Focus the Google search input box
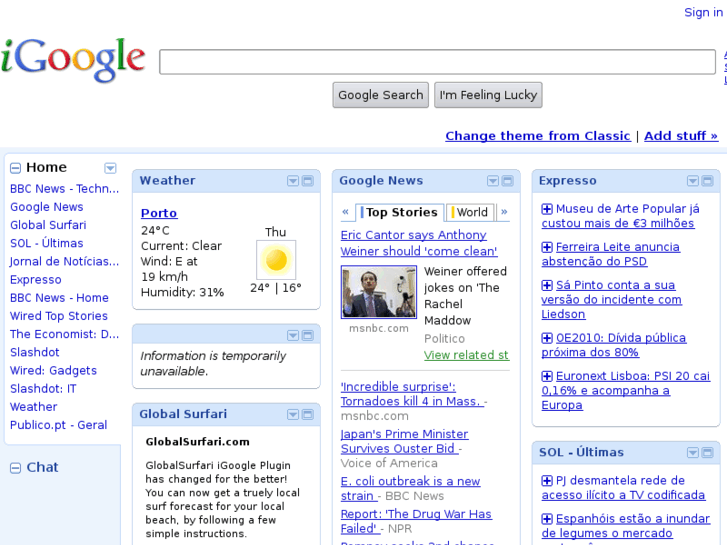Screen dimensions: 727x545 (437, 62)
